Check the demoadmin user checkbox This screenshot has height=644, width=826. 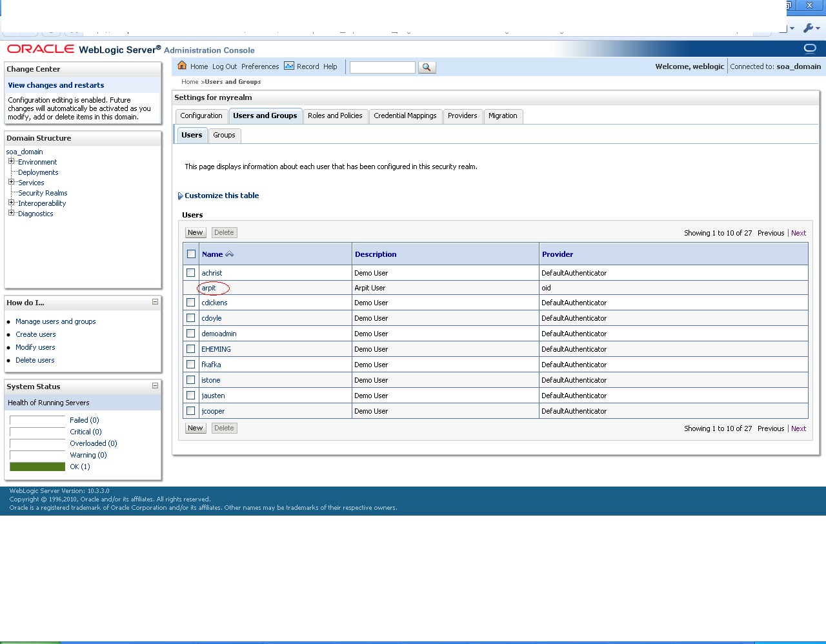point(190,333)
